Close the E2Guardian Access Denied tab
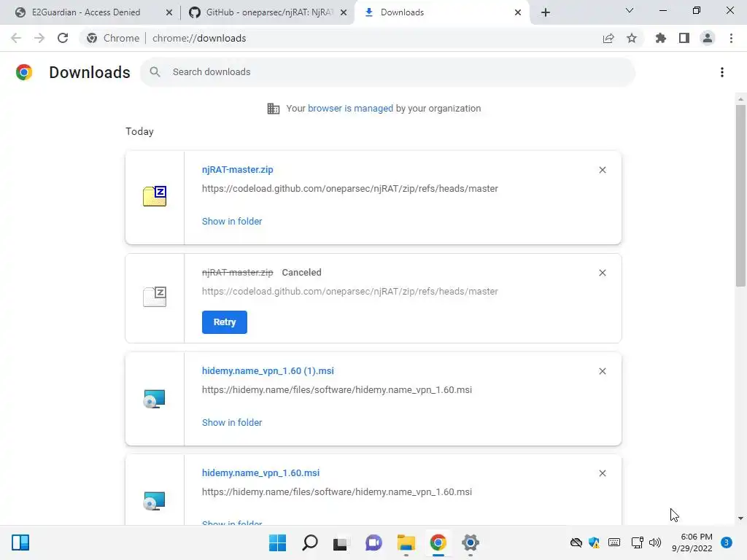The height and width of the screenshot is (560, 747). pos(169,12)
